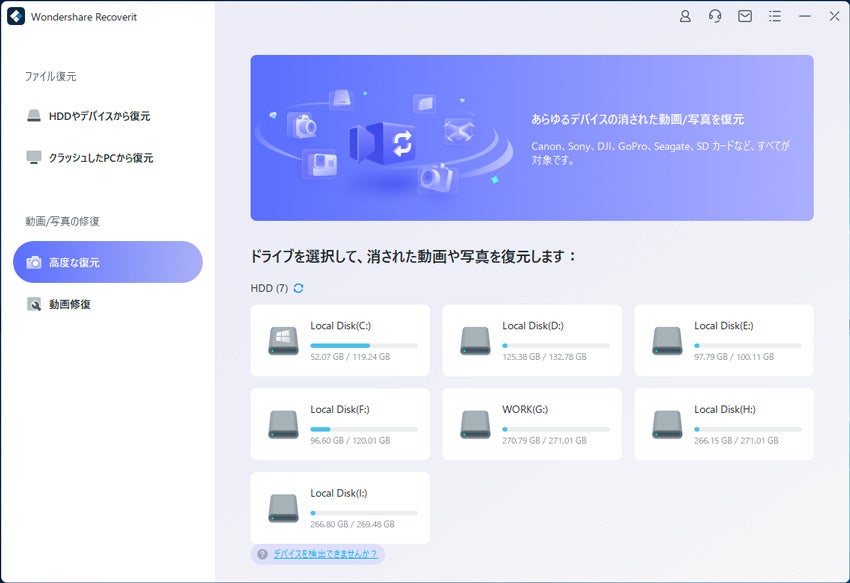Open the list menu icon
850x583 pixels.
pos(775,17)
